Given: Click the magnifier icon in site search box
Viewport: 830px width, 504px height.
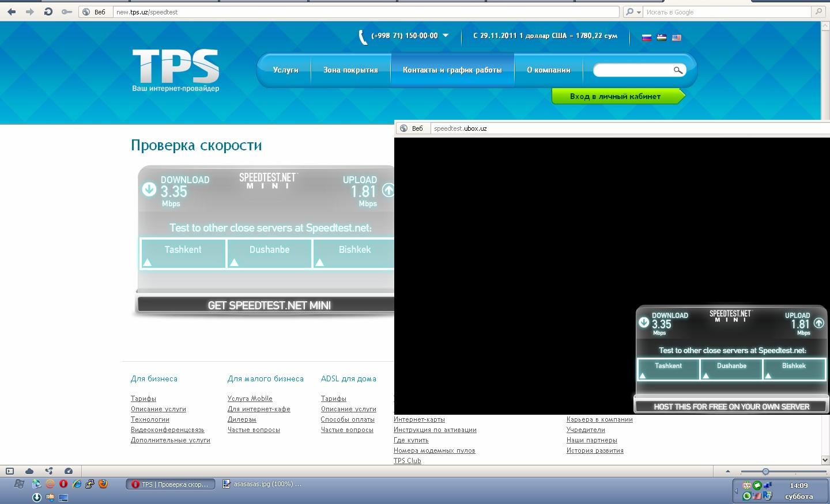Looking at the screenshot, I should (678, 70).
